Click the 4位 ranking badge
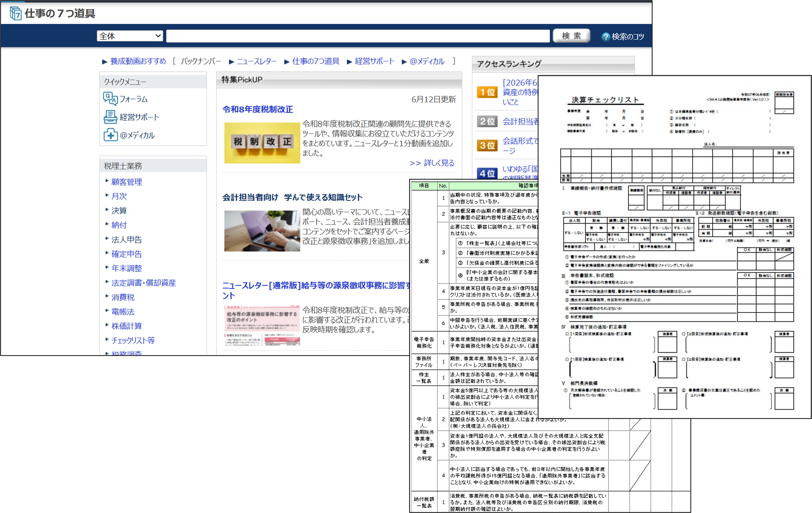Image resolution: width=812 pixels, height=513 pixels. tap(487, 174)
